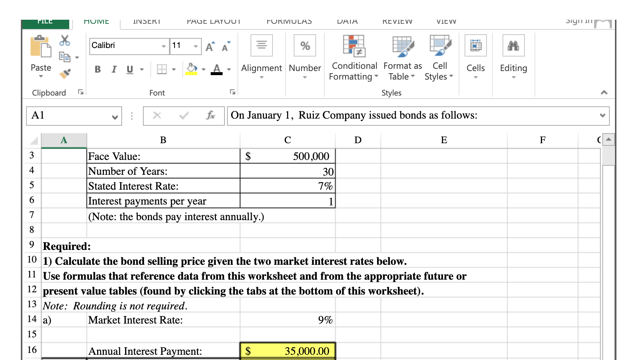Open the font size dropdown

pos(196,46)
